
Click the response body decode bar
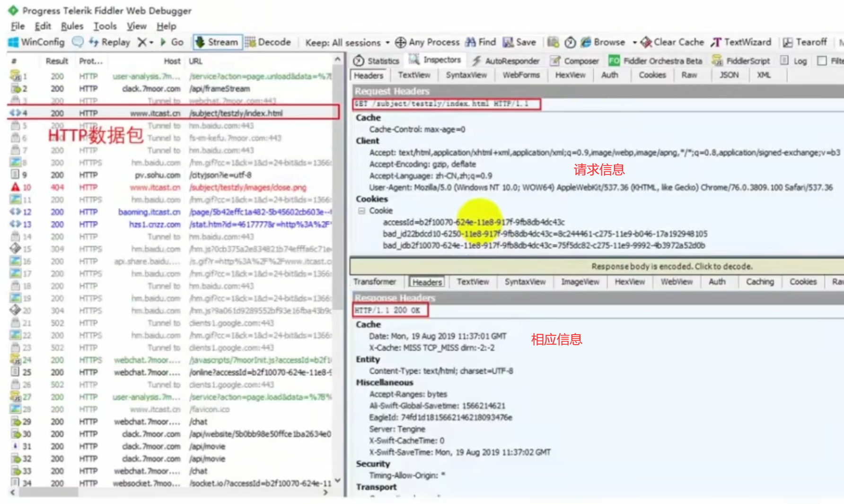click(597, 266)
